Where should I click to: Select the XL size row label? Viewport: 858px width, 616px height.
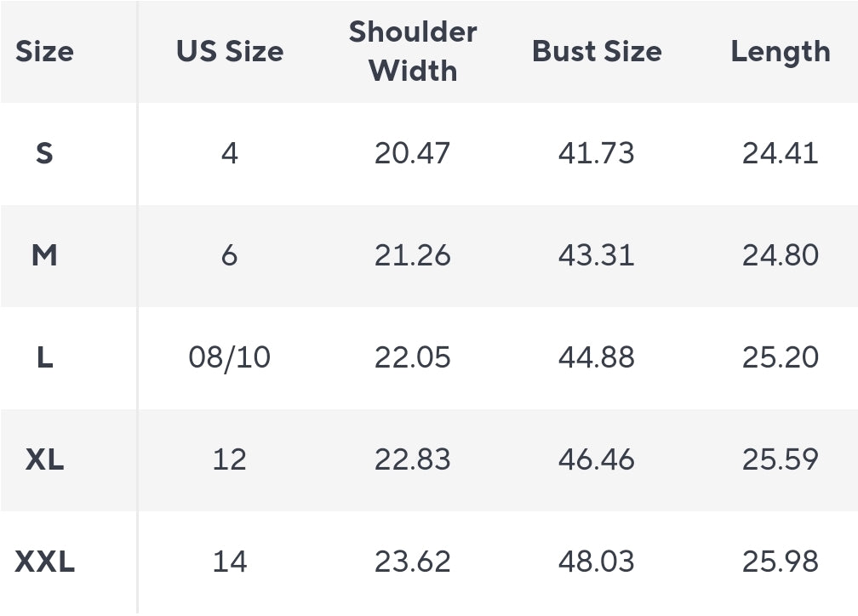click(44, 459)
